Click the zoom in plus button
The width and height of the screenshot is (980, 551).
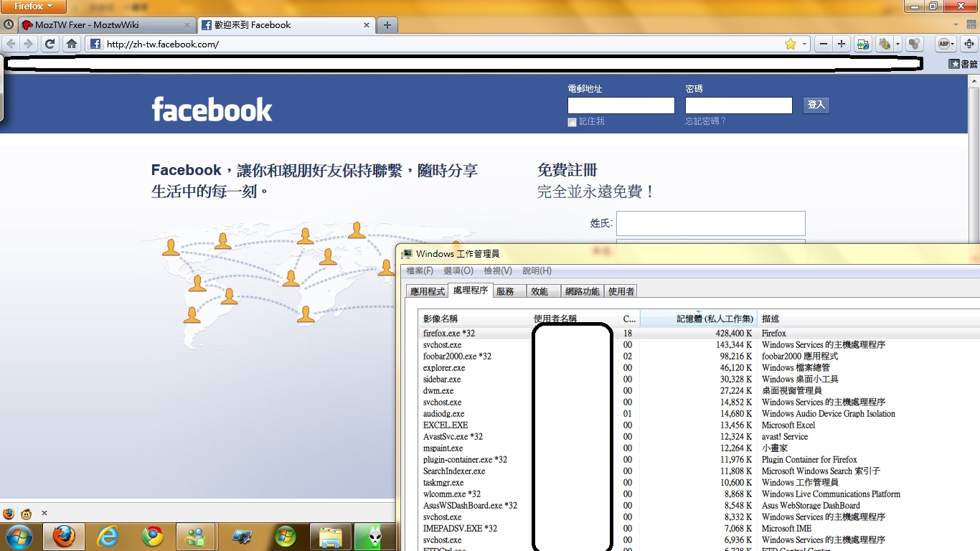[x=842, y=44]
